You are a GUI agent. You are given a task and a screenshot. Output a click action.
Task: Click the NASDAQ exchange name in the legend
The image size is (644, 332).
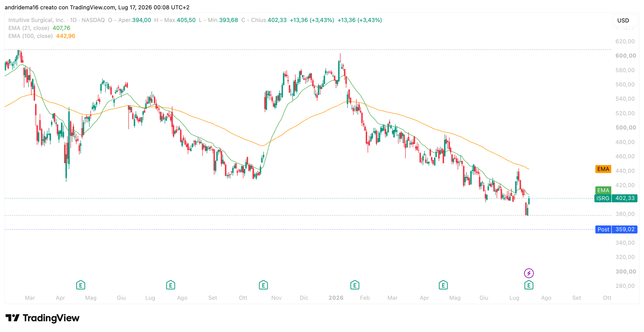tap(93, 20)
